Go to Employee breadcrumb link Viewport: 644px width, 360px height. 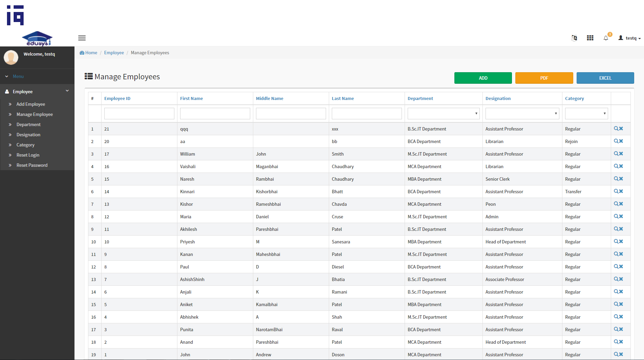114,53
